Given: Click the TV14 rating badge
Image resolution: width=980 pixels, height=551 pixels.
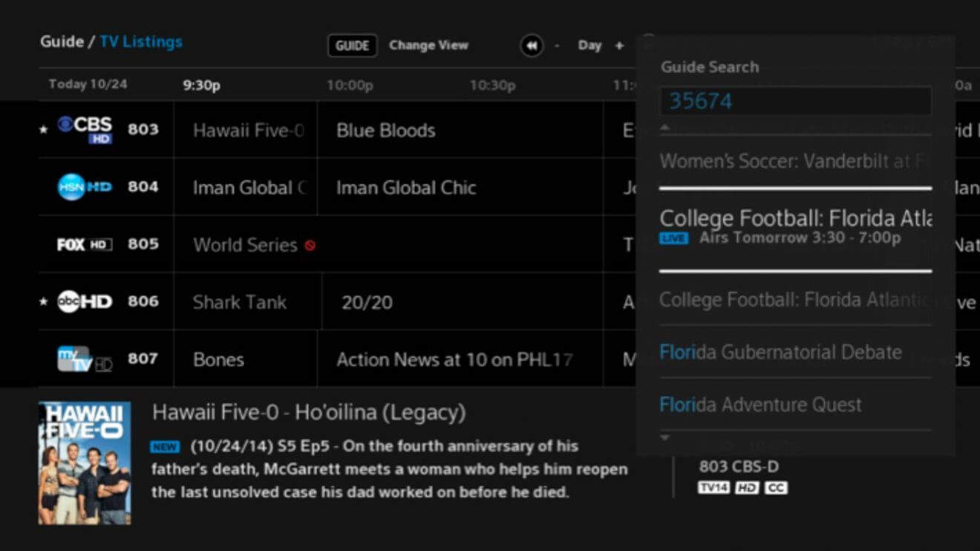Looking at the screenshot, I should click(x=713, y=488).
